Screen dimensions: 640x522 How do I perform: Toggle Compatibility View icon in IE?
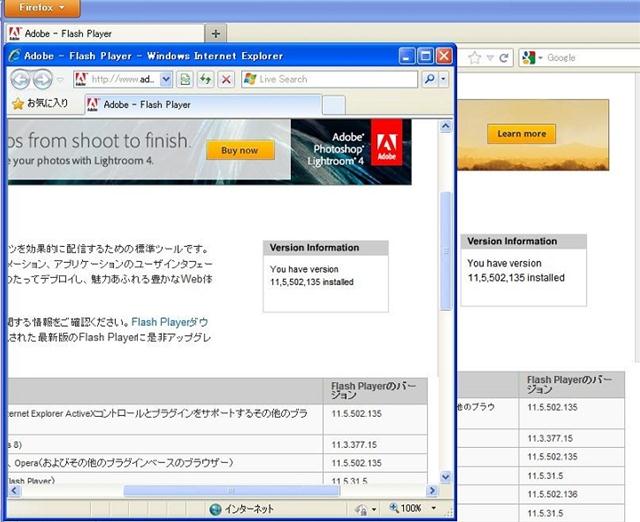tap(185, 79)
